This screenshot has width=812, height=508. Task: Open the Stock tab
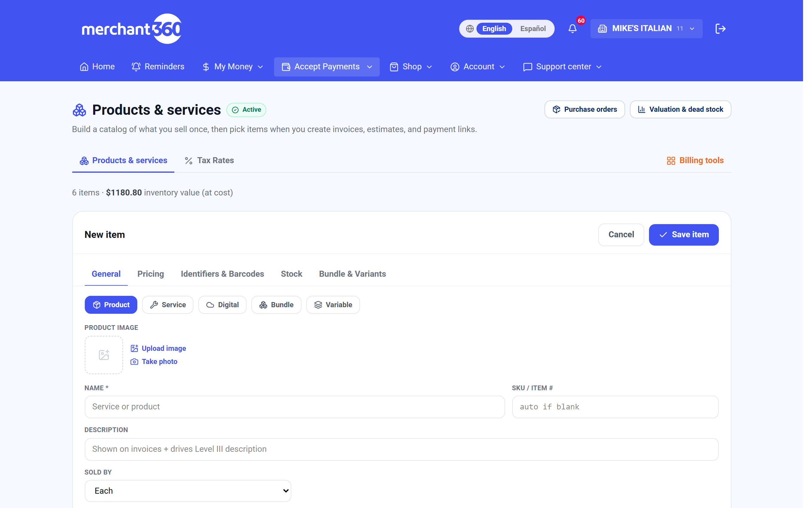tap(292, 274)
